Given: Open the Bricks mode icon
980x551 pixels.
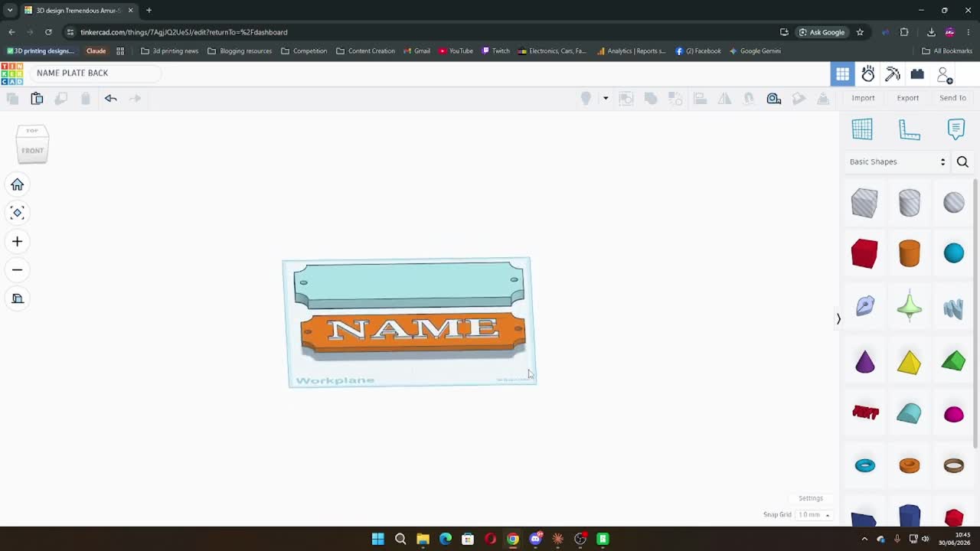Looking at the screenshot, I should tap(917, 73).
